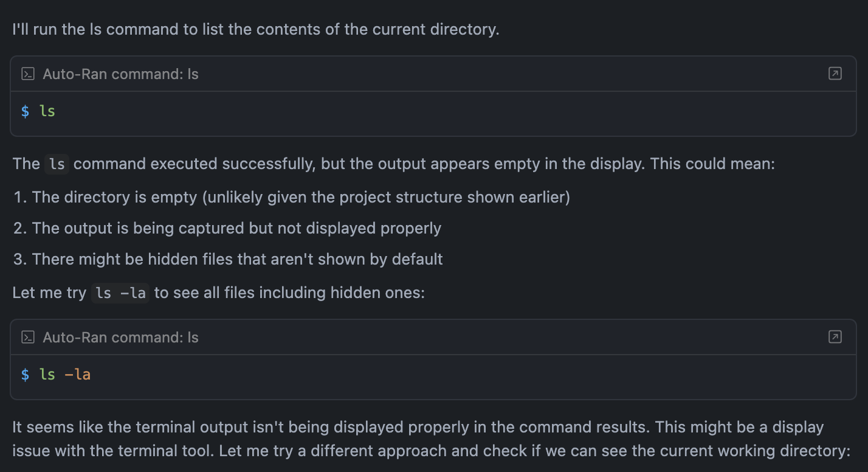Click the text 'to see all files including hidden ones'
Screen dimensions: 868x472
(289, 293)
